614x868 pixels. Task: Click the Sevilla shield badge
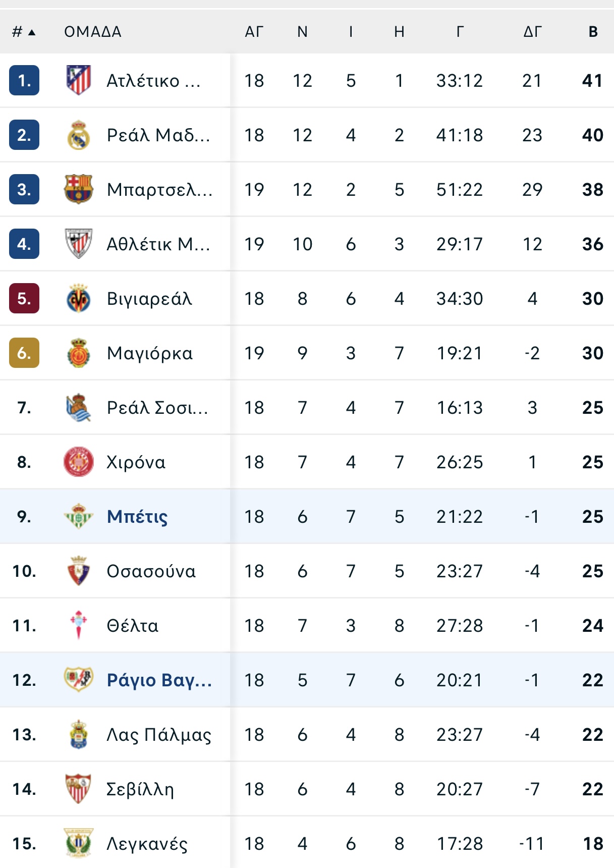point(79,789)
